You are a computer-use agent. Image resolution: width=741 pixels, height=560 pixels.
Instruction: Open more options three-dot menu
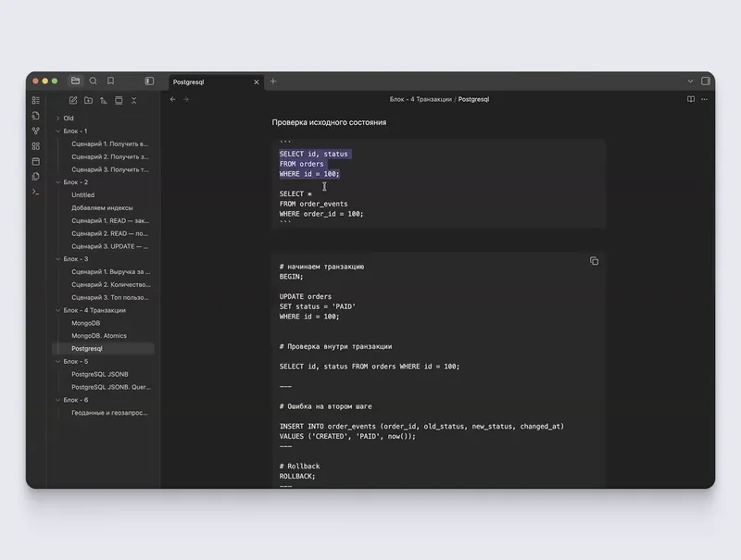click(x=705, y=99)
